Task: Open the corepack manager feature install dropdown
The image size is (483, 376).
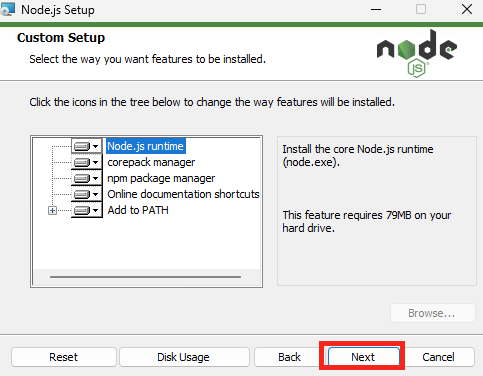Action: (86, 162)
